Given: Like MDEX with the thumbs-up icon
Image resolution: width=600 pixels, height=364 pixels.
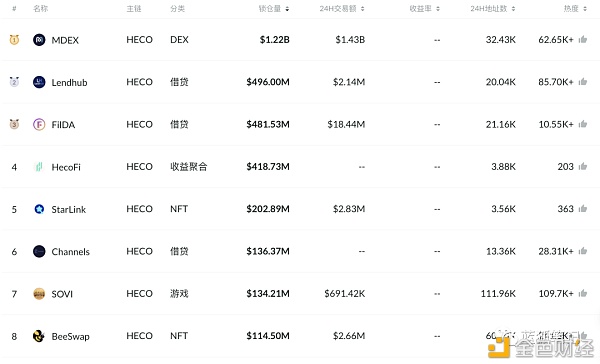Looking at the screenshot, I should [x=583, y=39].
